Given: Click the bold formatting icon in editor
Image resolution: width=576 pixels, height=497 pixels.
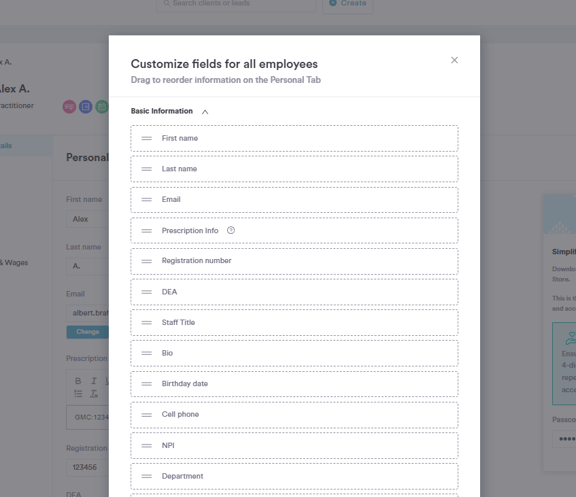Looking at the screenshot, I should tap(78, 381).
